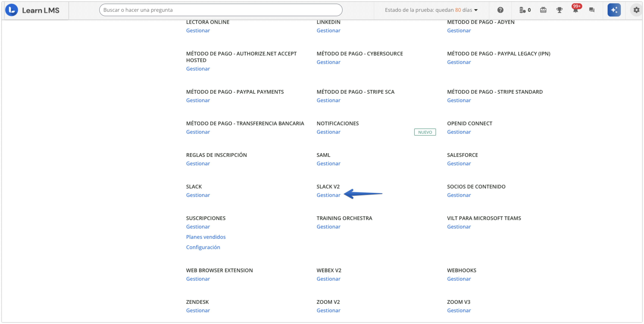Open the chat messages icon
The image size is (644, 324).
pyautogui.click(x=591, y=10)
